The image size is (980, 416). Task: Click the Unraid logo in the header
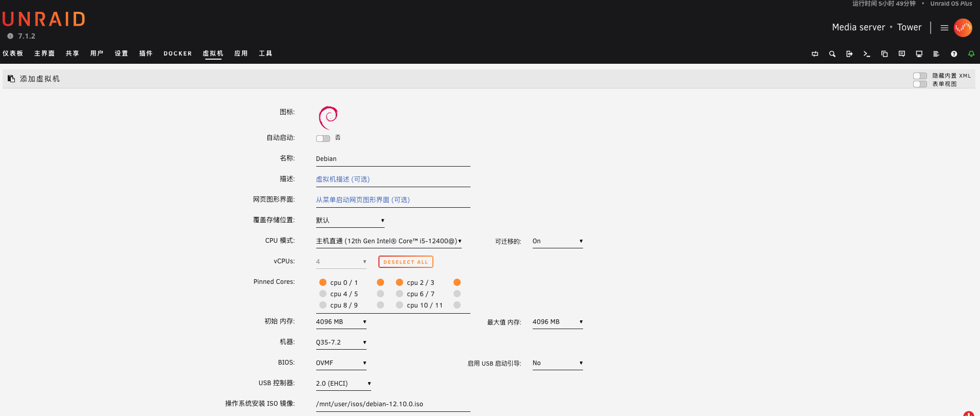click(44, 20)
